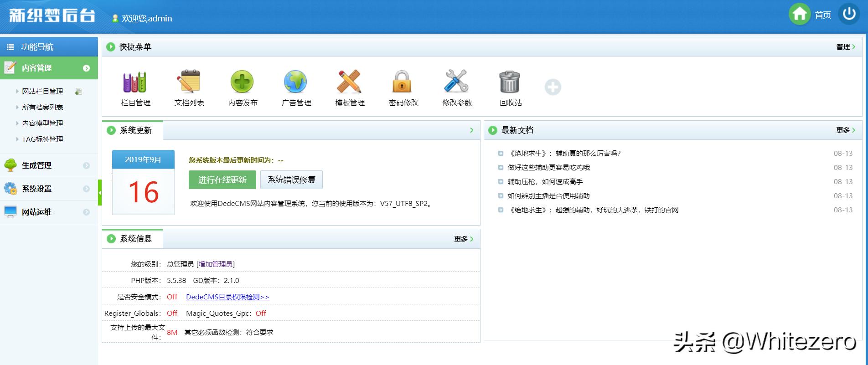868x365 pixels.
Task: Open the 修改参数 wrench icon
Action: [456, 82]
